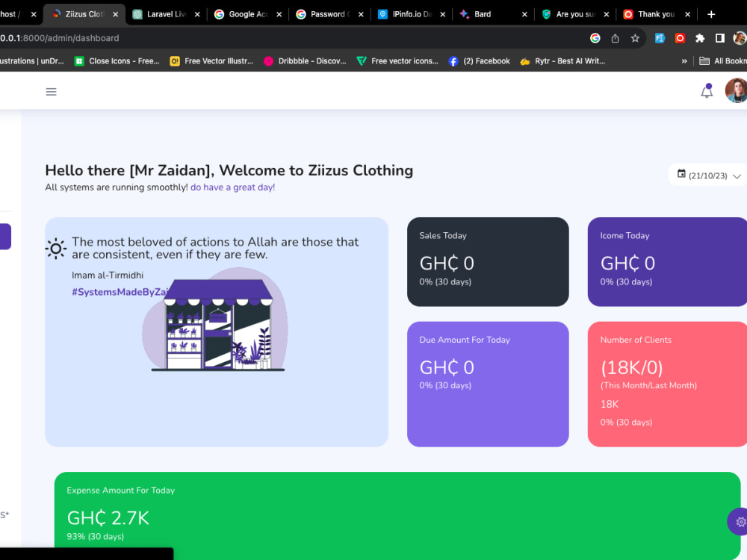The height and width of the screenshot is (560, 747).
Task: Switch to the Password tab
Action: tap(329, 14)
